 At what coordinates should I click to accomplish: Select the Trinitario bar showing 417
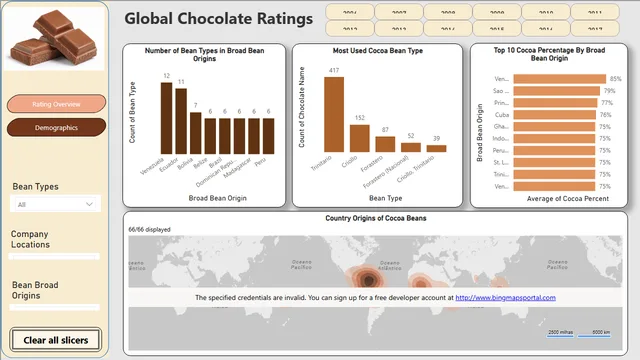point(334,115)
